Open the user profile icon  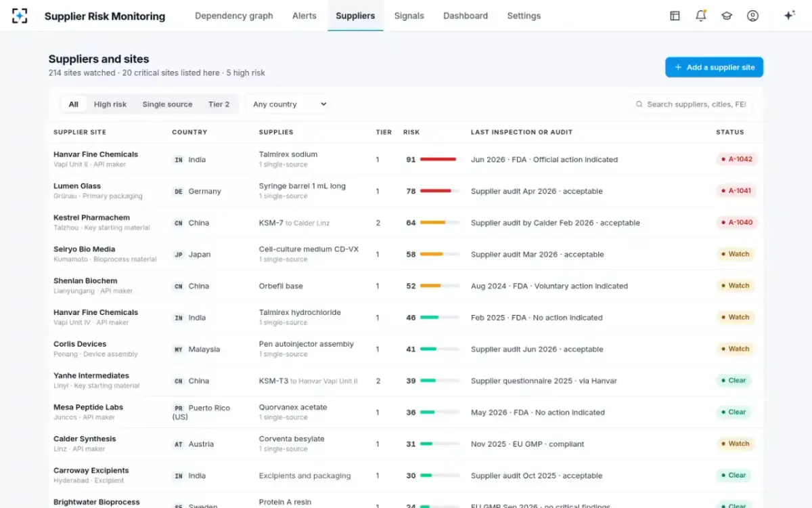752,16
